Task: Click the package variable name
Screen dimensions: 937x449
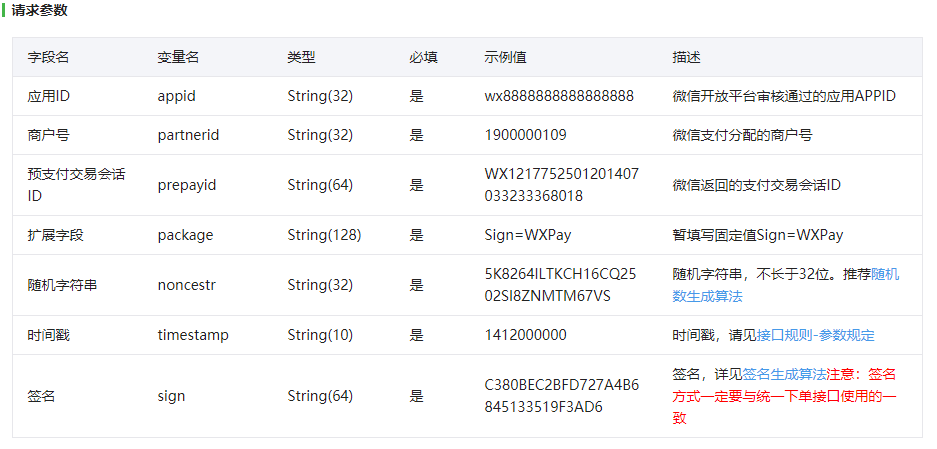Action: click(185, 235)
